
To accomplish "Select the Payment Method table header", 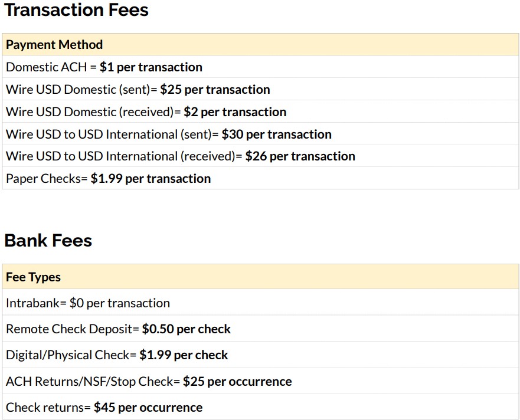I will point(54,44).
